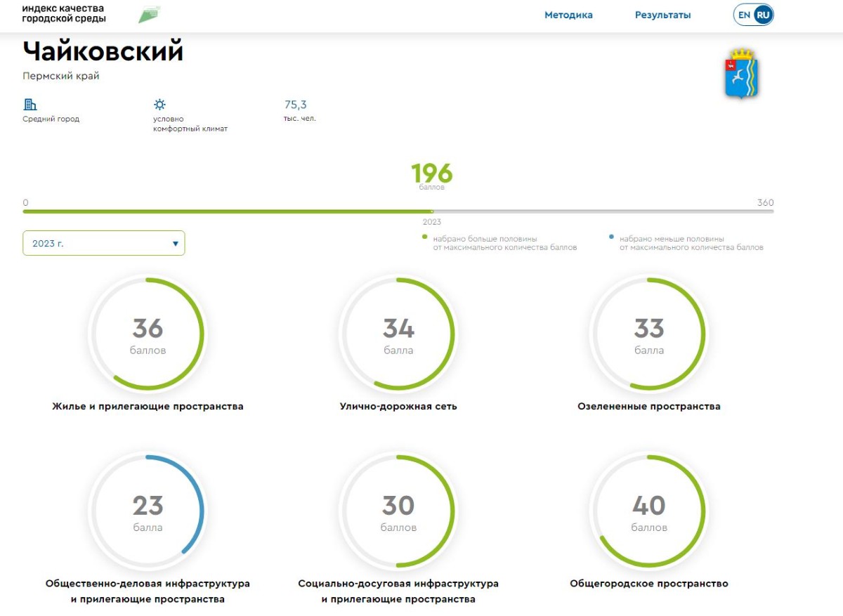Screen dimensions: 843x616
Task: Open the 2023 г. year dropdown
Action: point(104,243)
